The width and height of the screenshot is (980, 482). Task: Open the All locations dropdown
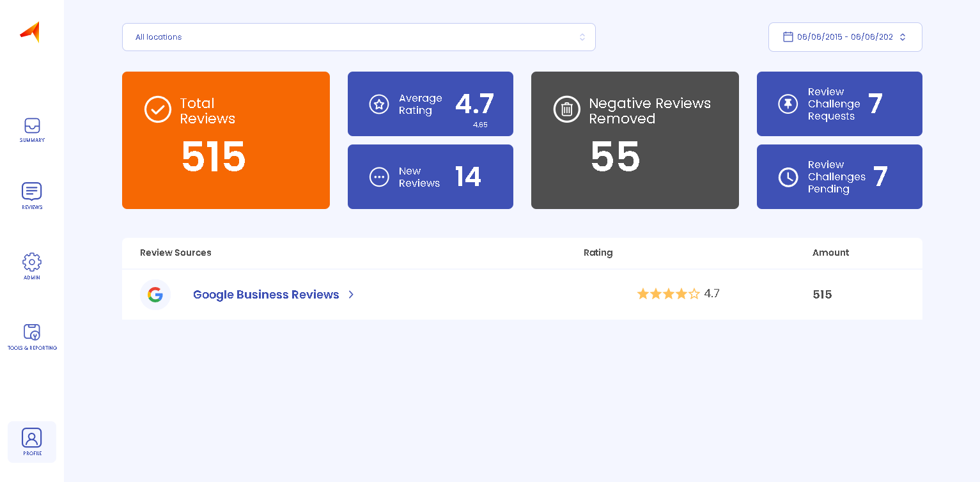(x=359, y=37)
